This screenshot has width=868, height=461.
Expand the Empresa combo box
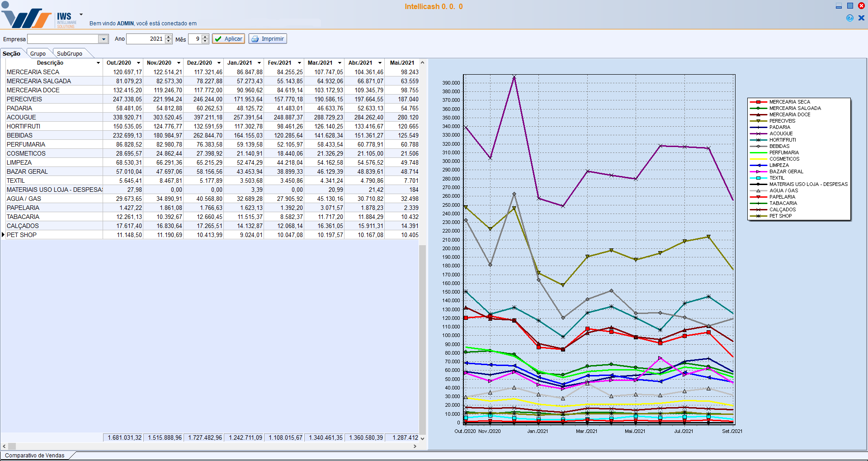104,39
